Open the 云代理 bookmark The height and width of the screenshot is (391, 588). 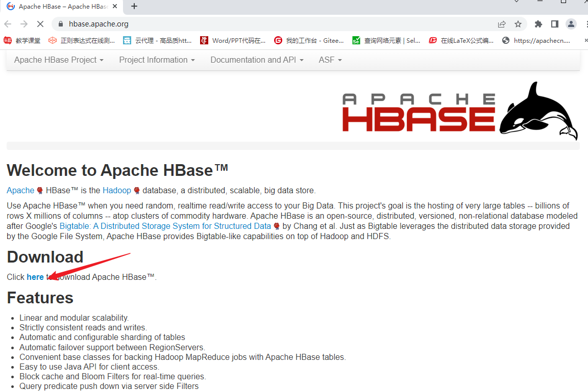(x=158, y=40)
